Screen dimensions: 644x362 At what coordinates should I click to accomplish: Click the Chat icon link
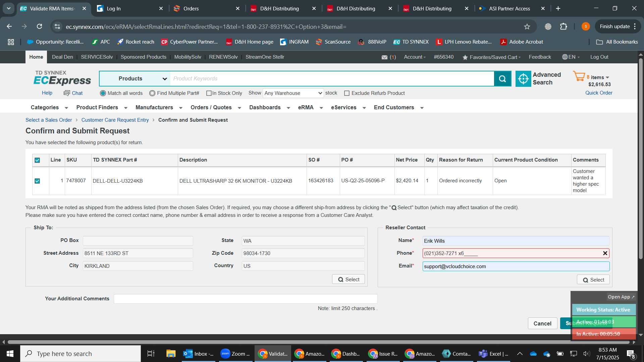click(73, 93)
